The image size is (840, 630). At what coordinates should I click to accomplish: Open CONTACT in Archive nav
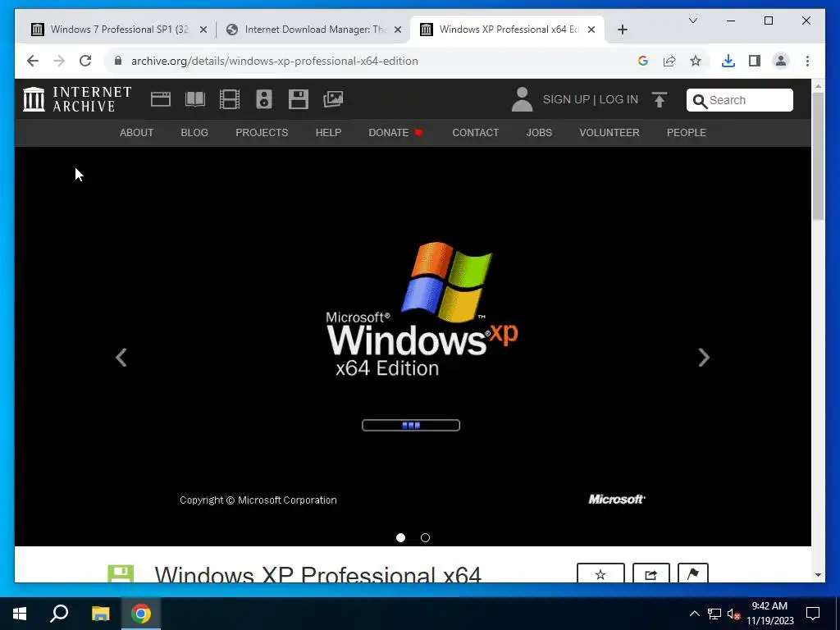[476, 133]
